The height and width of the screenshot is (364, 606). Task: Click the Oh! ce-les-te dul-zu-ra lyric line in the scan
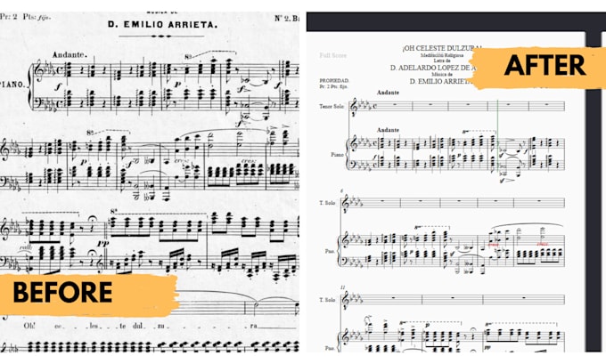(x=141, y=326)
